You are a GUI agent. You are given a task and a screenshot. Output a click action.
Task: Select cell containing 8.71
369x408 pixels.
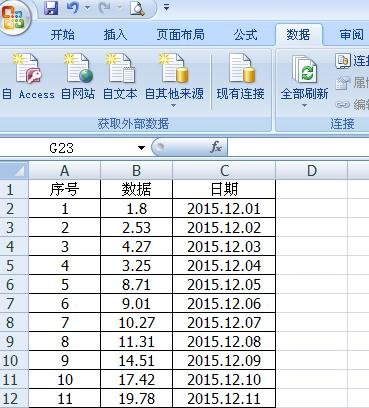pyautogui.click(x=136, y=285)
